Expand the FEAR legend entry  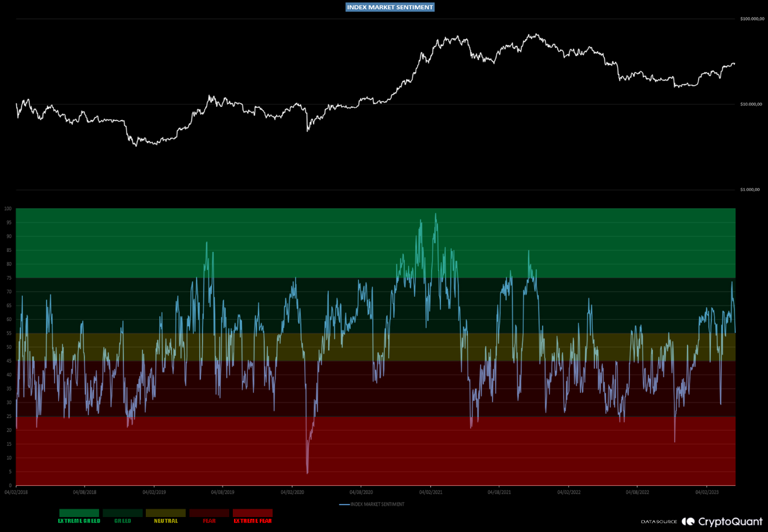pyautogui.click(x=209, y=521)
